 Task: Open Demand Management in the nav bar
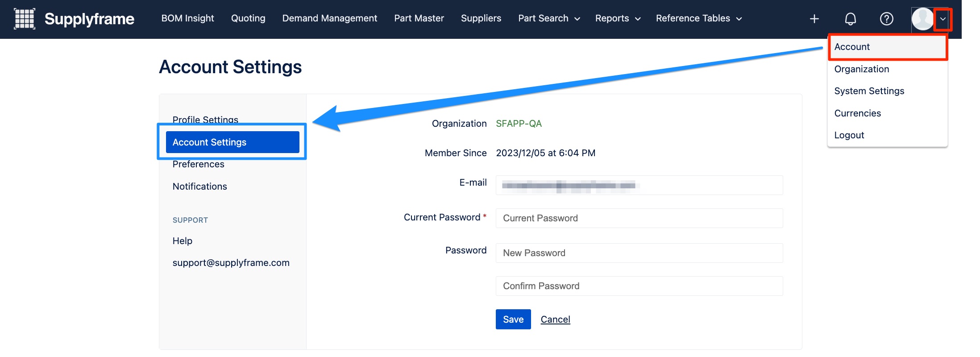click(x=330, y=18)
